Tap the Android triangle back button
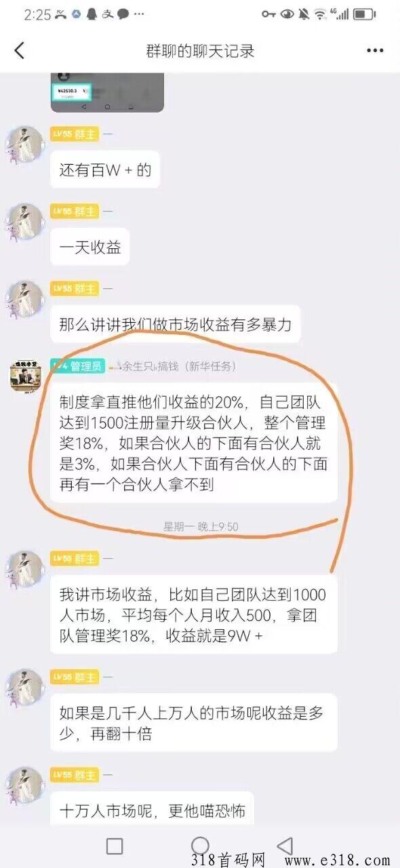This screenshot has height=868, width=400. click(285, 845)
